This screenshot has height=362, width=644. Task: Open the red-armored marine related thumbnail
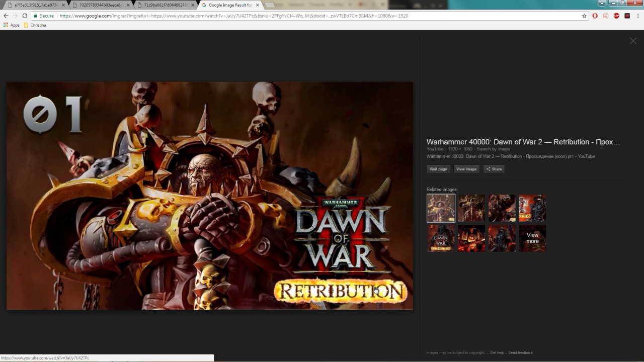pos(471,238)
